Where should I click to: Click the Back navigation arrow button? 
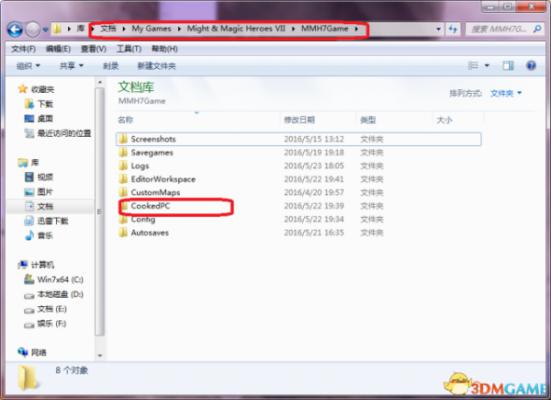tap(15, 29)
